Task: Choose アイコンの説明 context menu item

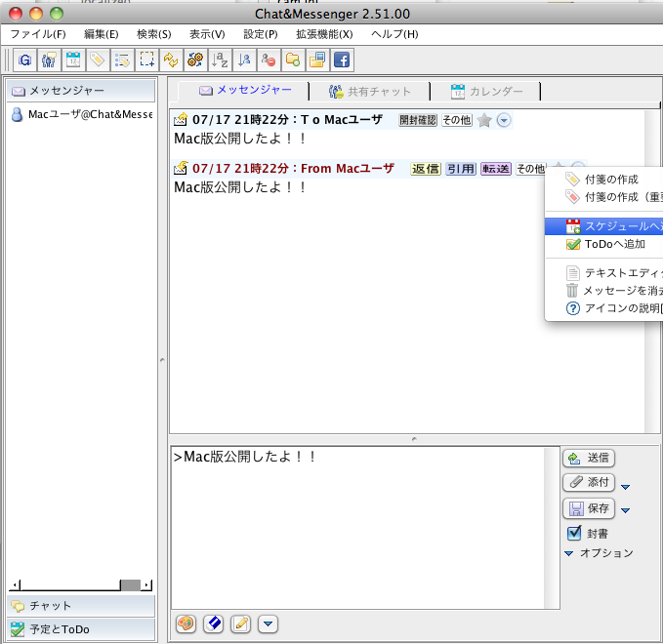Action: pos(604,308)
